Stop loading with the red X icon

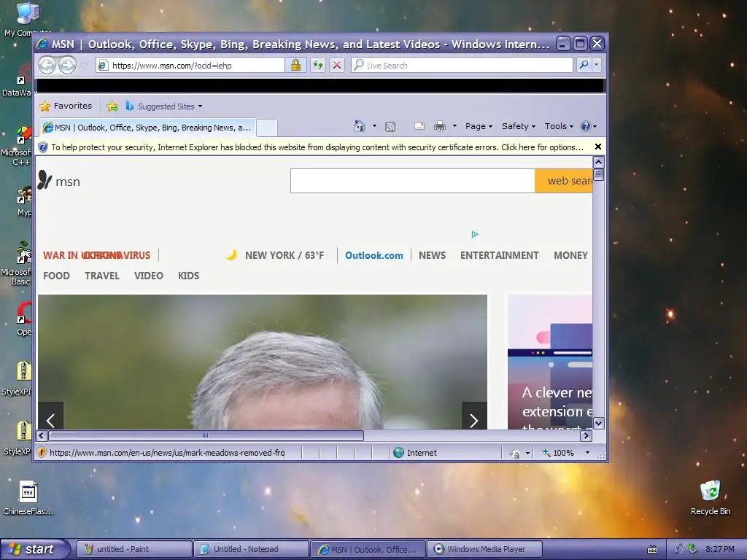point(337,65)
